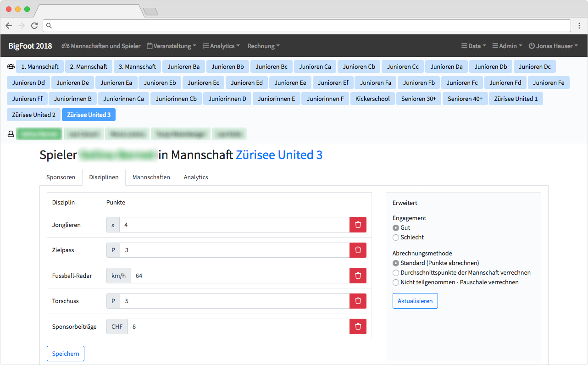Image resolution: width=588 pixels, height=365 pixels.
Task: Select the 2. Mannschaft team
Action: [x=89, y=66]
